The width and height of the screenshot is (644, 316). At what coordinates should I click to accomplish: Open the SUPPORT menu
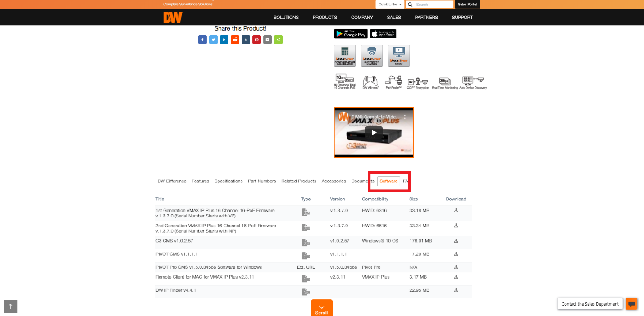[462, 18]
